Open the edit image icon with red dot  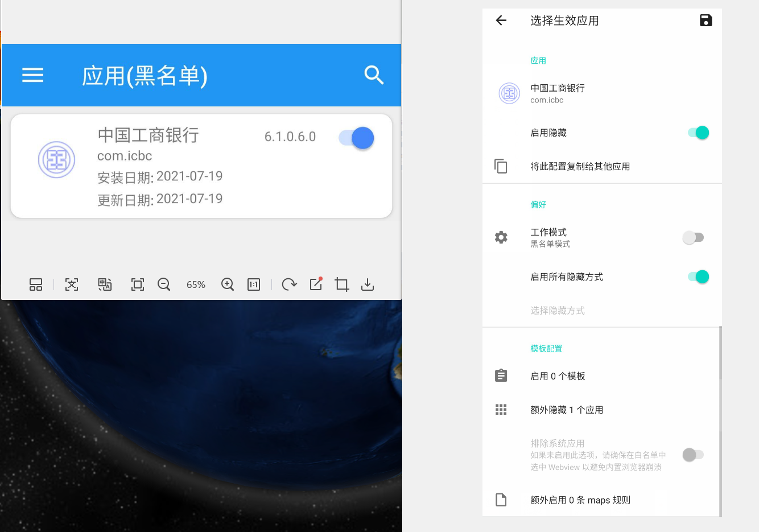coord(316,284)
